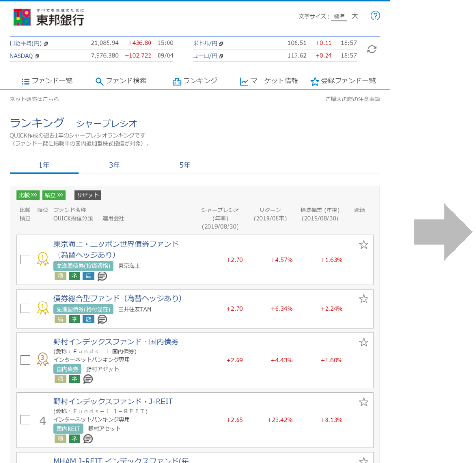Click ご購入の際の注意事項 link
476x463 pixels.
352,99
